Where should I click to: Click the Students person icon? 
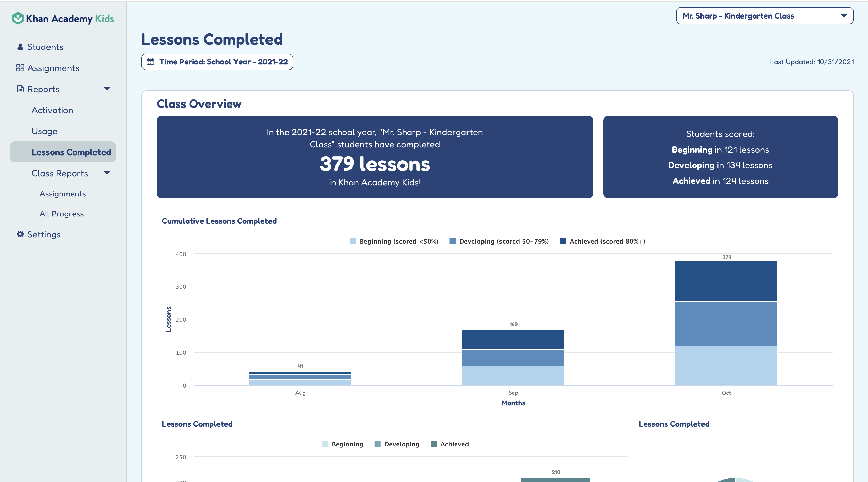click(20, 47)
